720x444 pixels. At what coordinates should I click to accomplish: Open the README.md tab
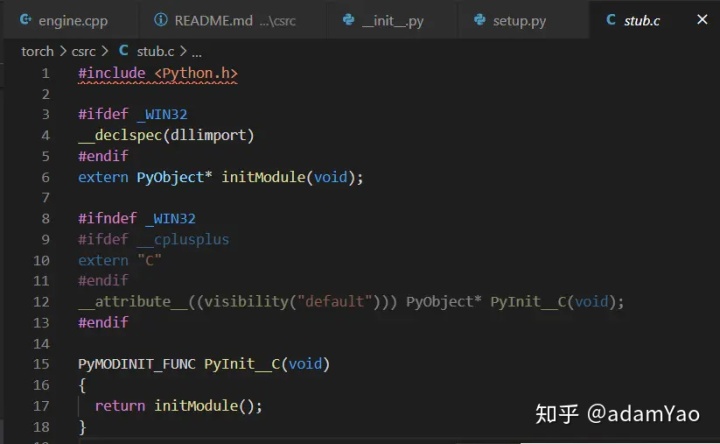231,20
